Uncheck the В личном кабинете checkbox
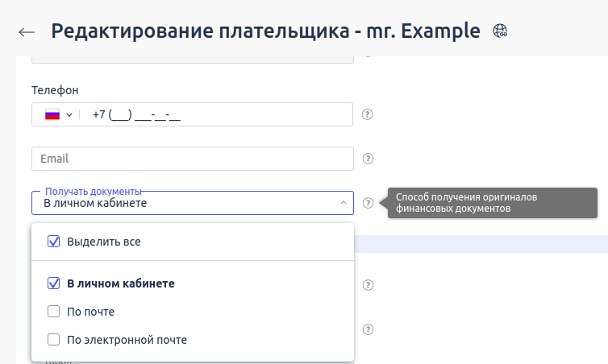Screen dimensions: 608x364 click(x=53, y=283)
